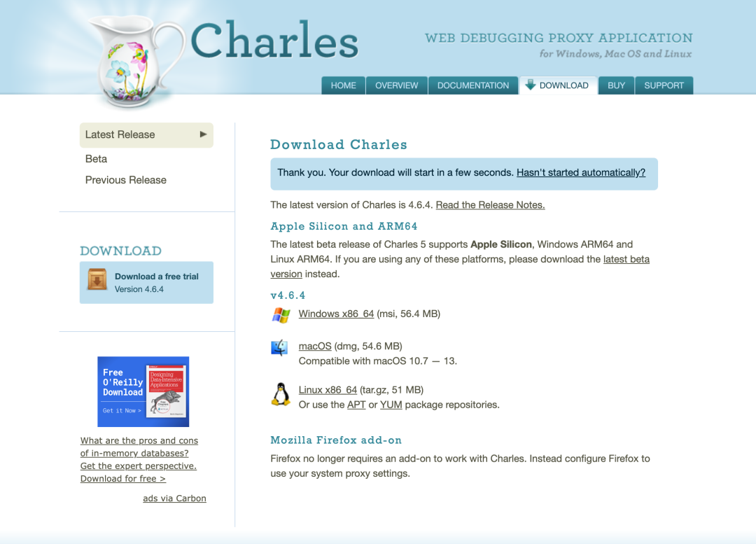Click the green arrow on Download tab
Image resolution: width=756 pixels, height=544 pixels.
[531, 85]
